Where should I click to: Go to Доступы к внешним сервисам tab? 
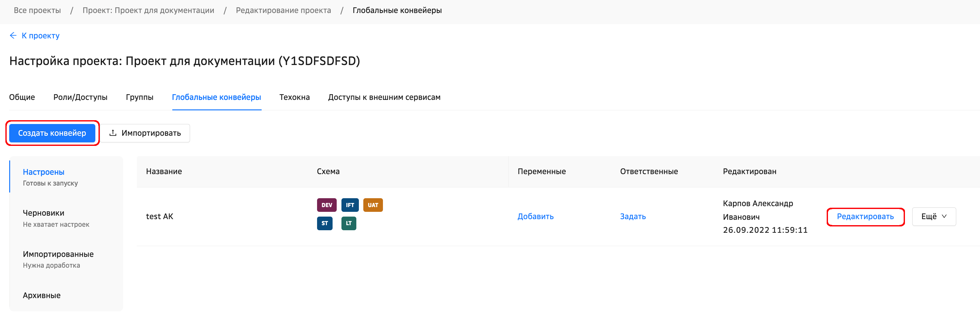[384, 97]
